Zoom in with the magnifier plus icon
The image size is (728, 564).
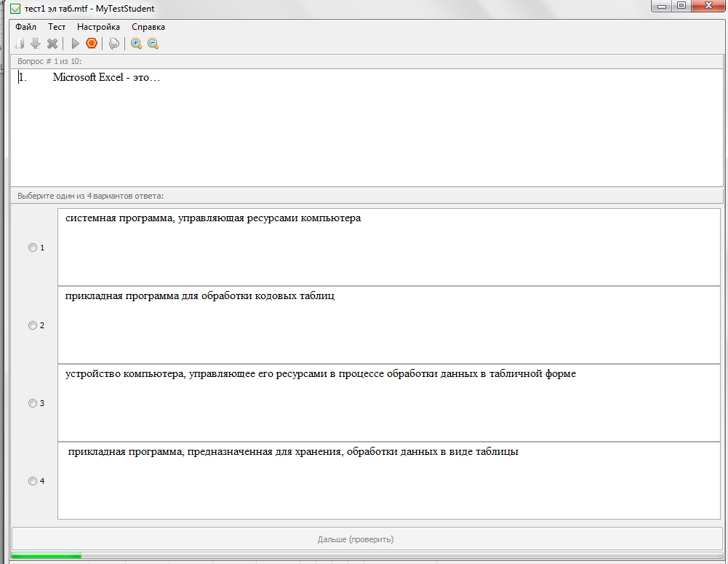point(136,44)
